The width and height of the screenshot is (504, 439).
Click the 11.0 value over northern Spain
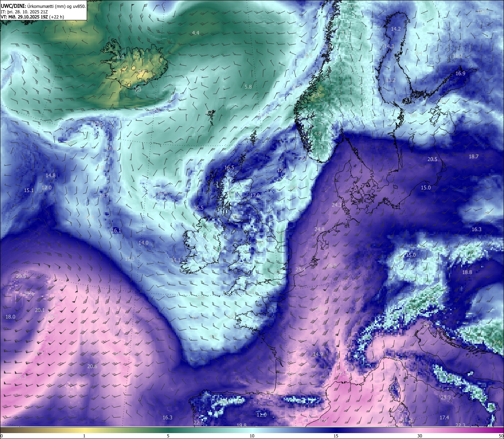[261, 415]
